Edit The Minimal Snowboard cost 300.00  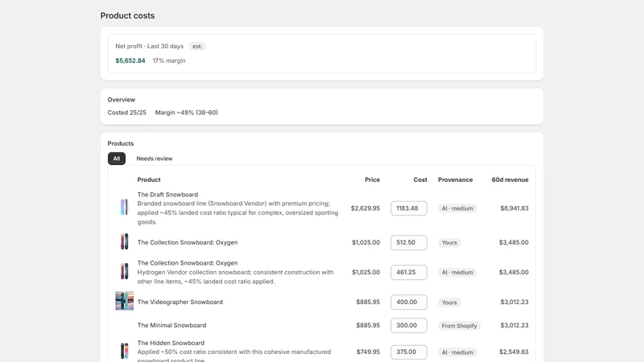[x=409, y=325]
